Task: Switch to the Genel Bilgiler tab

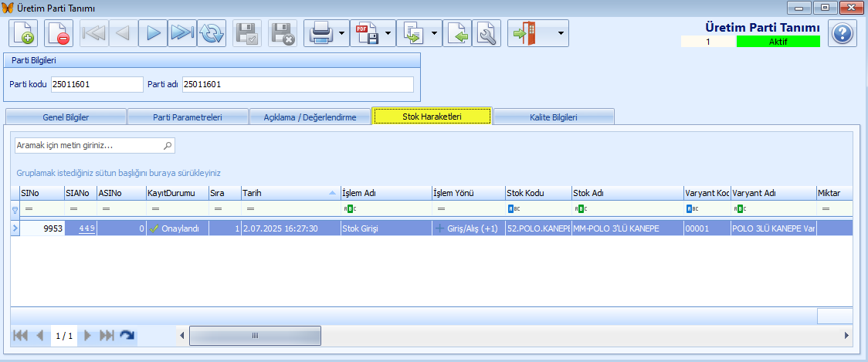Action: point(66,117)
